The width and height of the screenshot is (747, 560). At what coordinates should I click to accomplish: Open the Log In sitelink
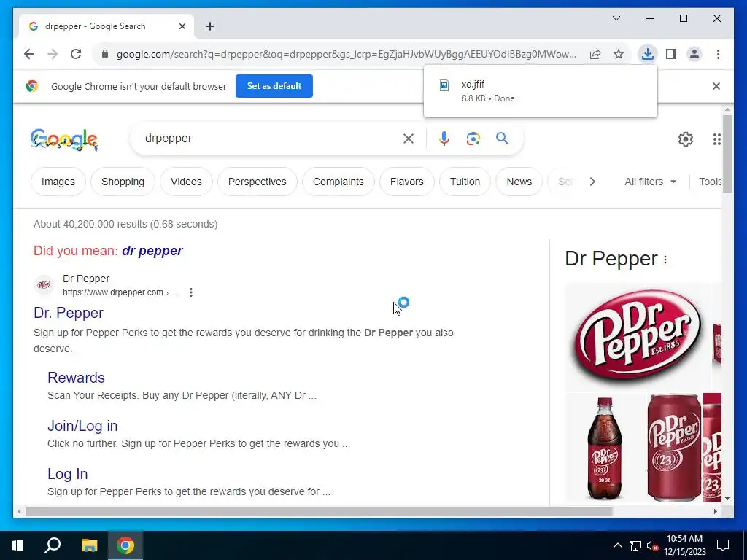(68, 474)
